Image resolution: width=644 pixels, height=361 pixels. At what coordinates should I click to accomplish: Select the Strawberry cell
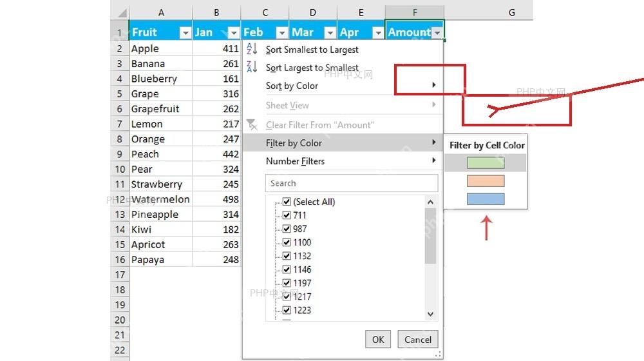[160, 184]
